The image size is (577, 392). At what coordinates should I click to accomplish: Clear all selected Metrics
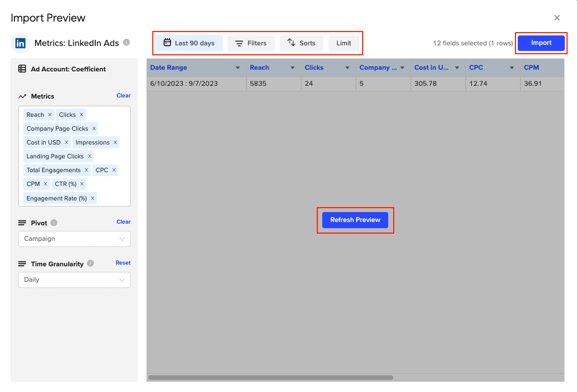[x=123, y=95]
